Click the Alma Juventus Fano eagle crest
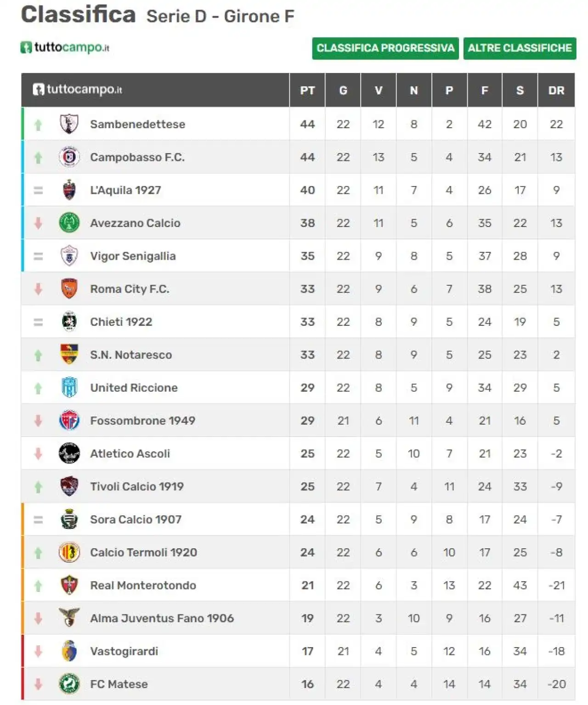Screen dimensions: 588x705 click(x=69, y=618)
